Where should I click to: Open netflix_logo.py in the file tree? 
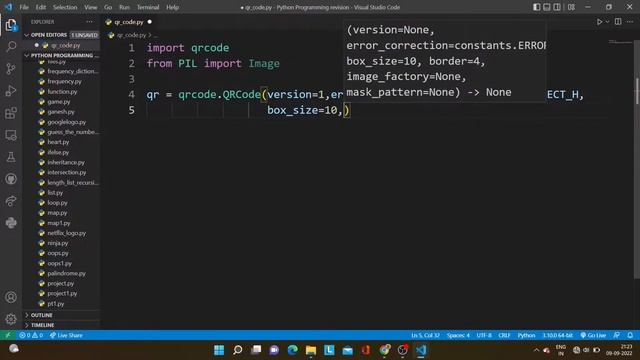click(67, 233)
